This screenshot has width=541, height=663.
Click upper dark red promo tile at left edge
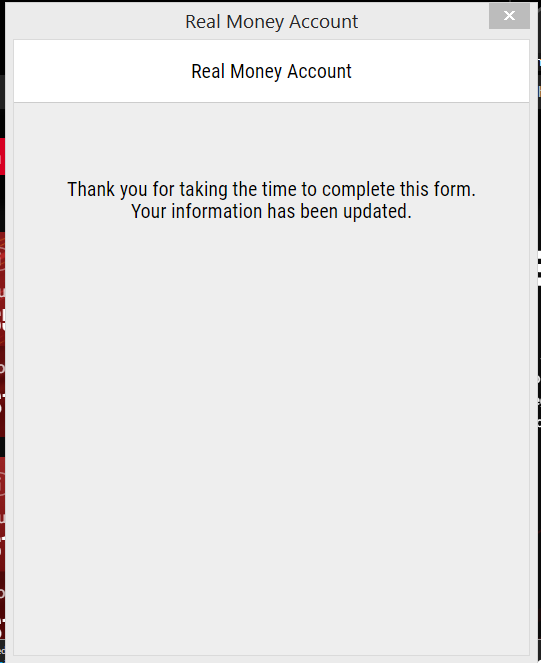tap(2, 334)
